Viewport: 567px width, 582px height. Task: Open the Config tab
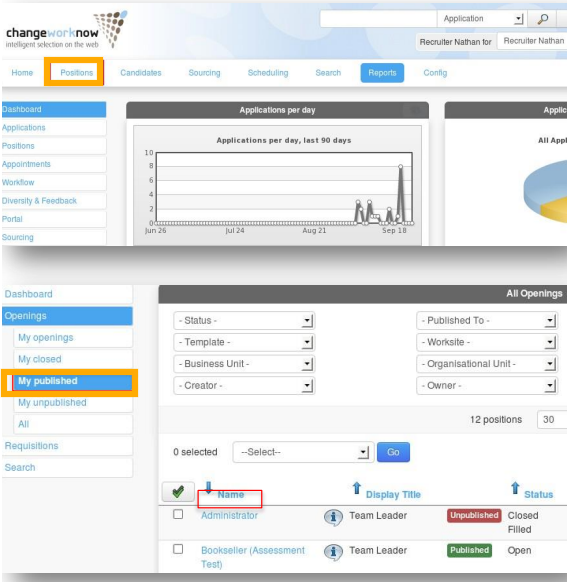click(435, 73)
